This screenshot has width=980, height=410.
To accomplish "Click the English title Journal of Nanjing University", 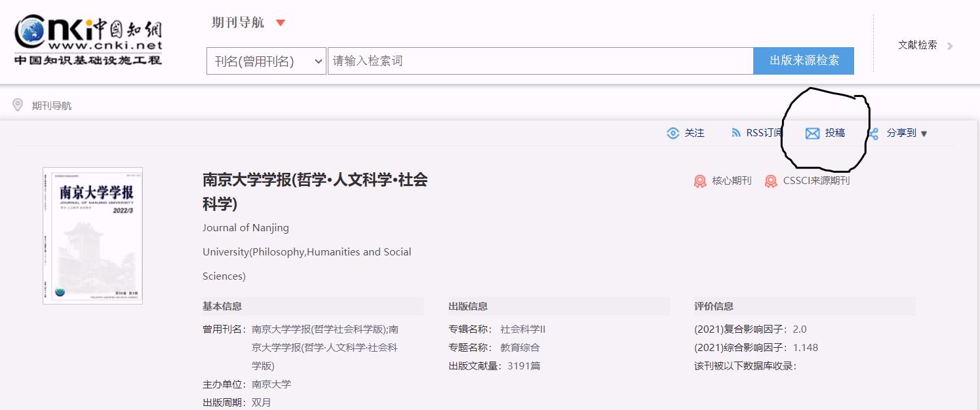I will [307, 252].
